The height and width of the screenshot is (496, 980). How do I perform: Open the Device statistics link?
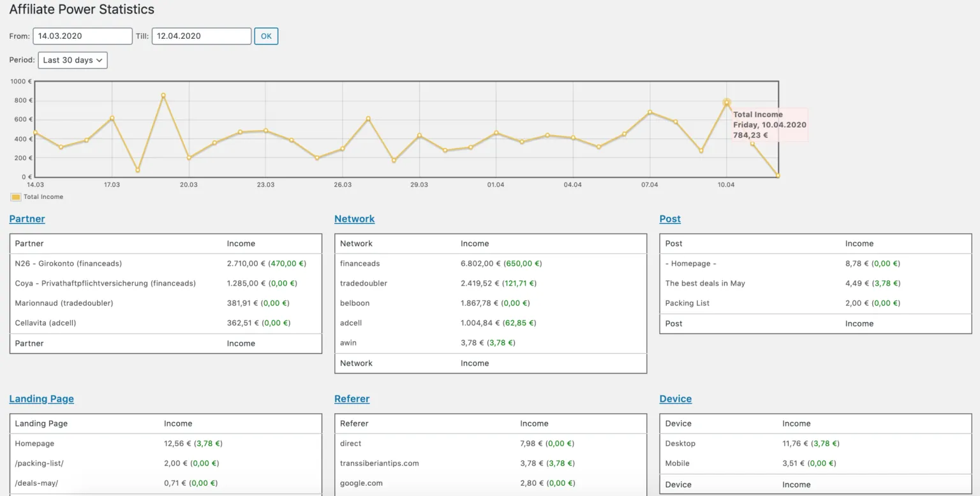[x=675, y=398]
